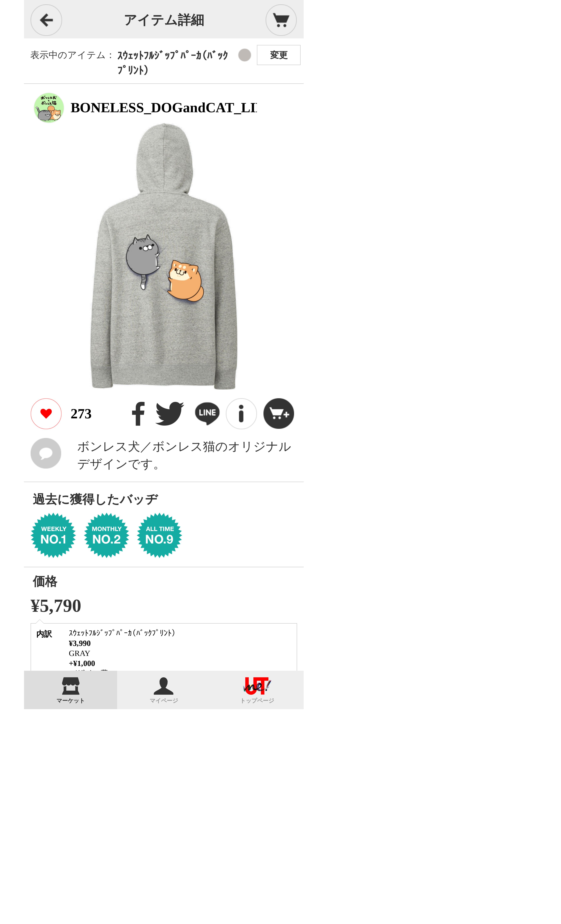Open the item info icon

click(x=241, y=414)
